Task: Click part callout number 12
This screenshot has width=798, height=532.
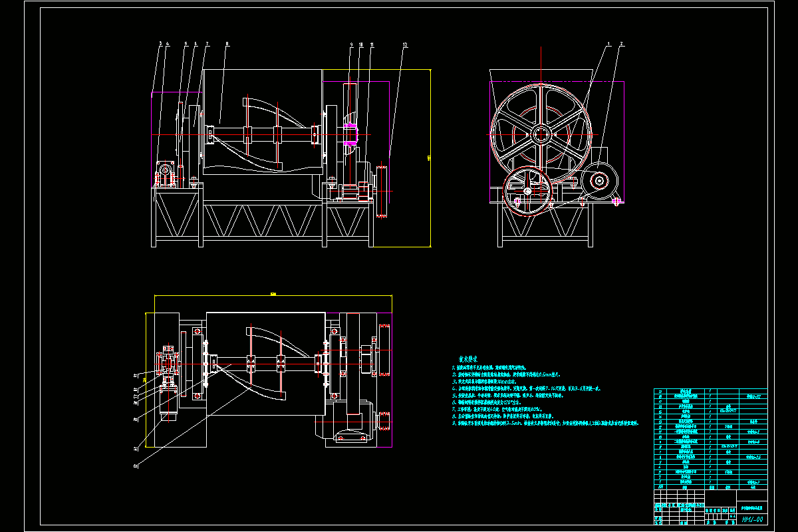Action: point(404,45)
